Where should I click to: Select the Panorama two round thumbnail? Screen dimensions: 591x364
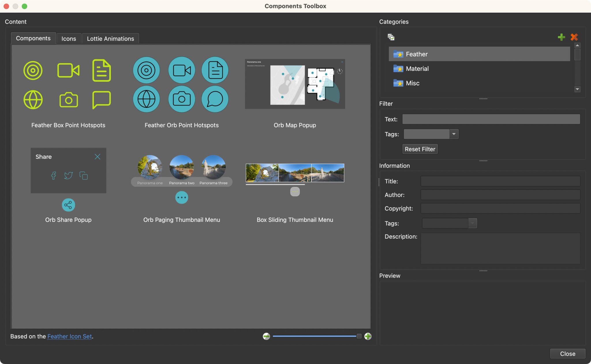pyautogui.click(x=182, y=167)
